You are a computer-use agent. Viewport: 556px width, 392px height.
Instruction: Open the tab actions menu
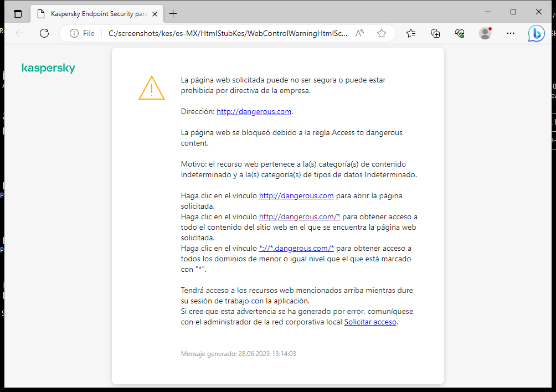[18, 13]
